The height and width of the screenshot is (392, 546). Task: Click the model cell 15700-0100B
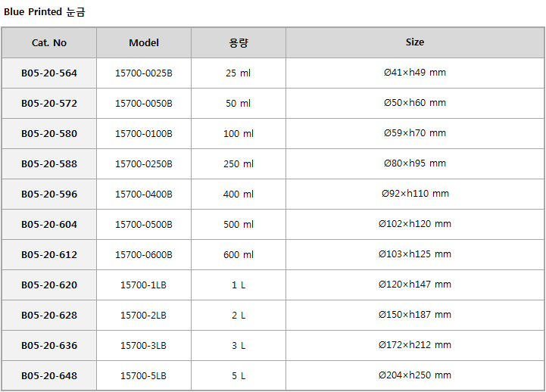point(144,133)
